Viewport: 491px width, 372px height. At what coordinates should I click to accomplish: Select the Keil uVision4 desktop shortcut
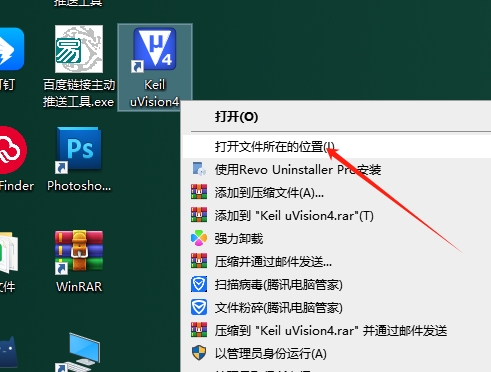155,68
